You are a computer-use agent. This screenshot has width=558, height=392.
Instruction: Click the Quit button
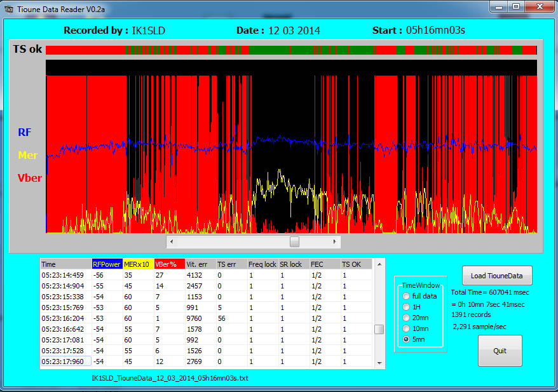[500, 351]
